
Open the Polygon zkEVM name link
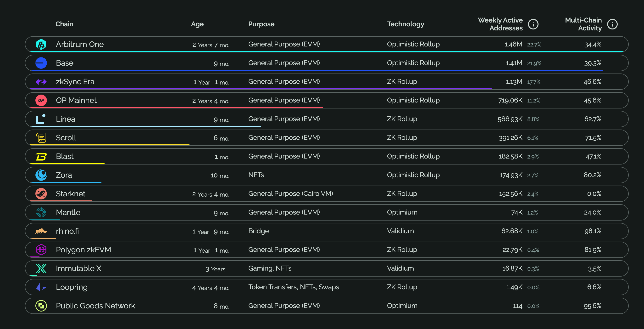click(83, 250)
